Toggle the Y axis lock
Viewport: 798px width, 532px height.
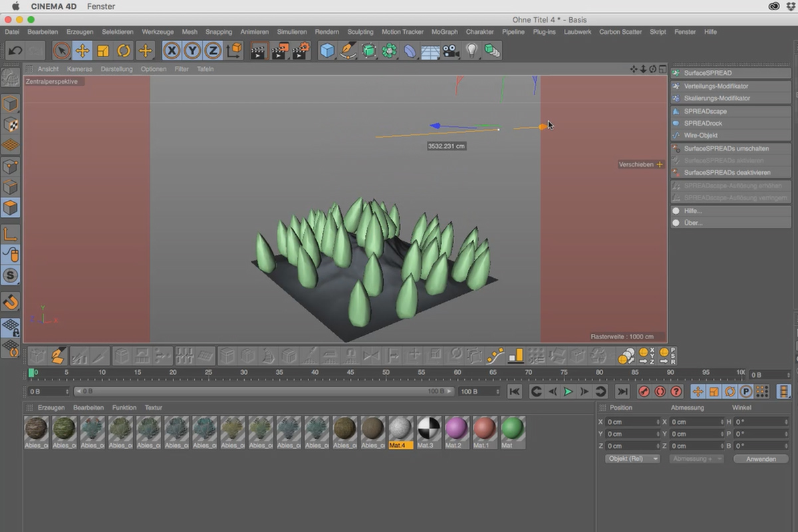[x=192, y=51]
